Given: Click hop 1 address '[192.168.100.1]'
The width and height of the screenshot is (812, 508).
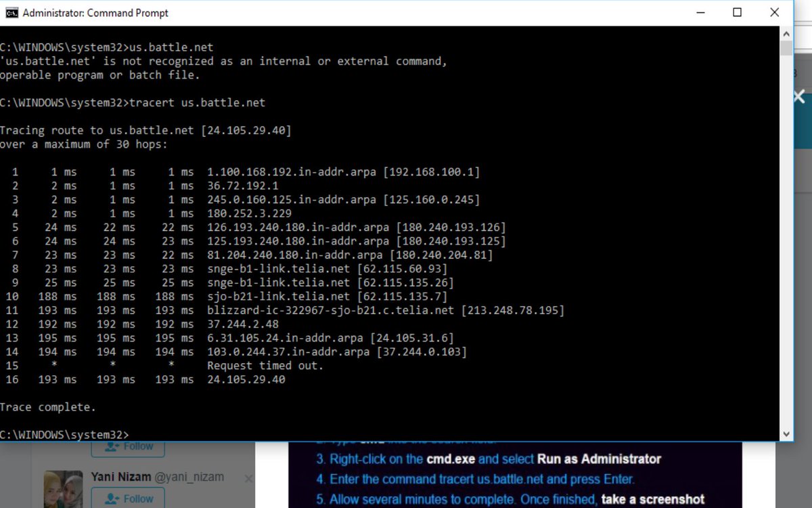Looking at the screenshot, I should coord(432,172).
